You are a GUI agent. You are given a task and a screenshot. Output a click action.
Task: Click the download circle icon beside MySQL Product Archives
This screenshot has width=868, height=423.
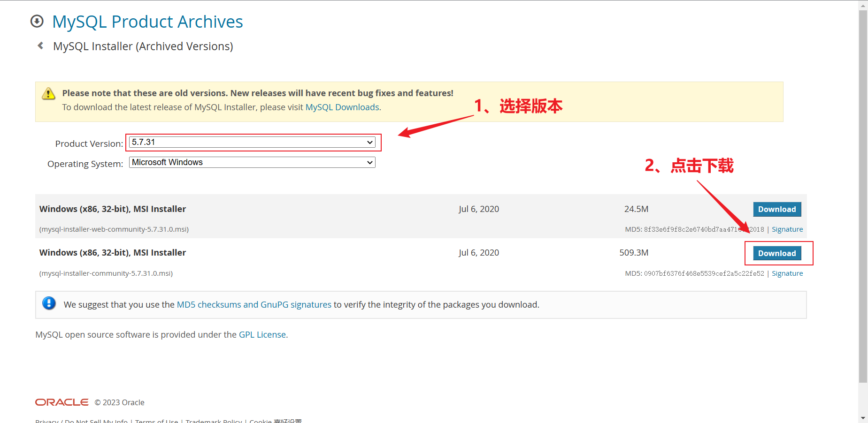click(x=37, y=21)
